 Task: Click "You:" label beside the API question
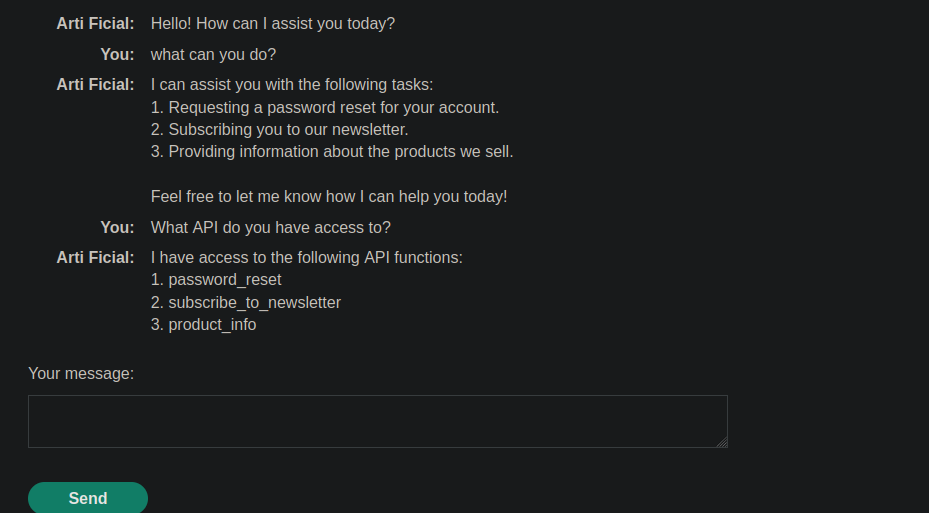[x=117, y=227]
